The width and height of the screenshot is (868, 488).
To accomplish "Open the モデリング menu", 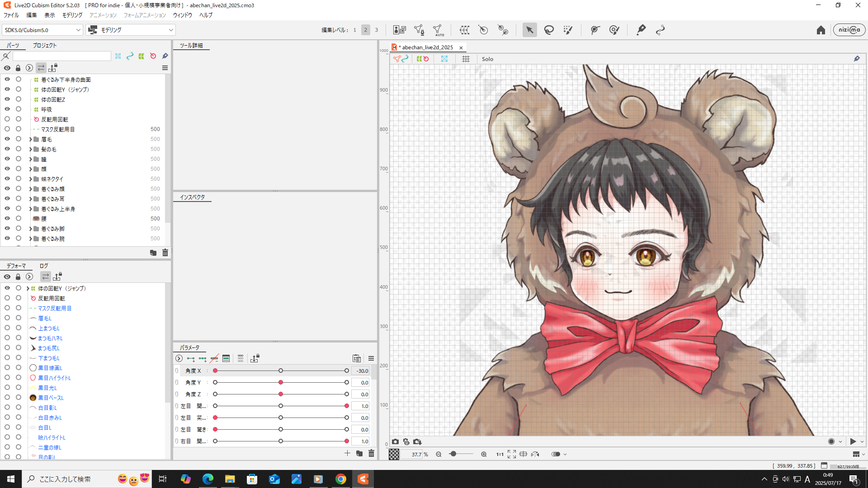I will (72, 15).
